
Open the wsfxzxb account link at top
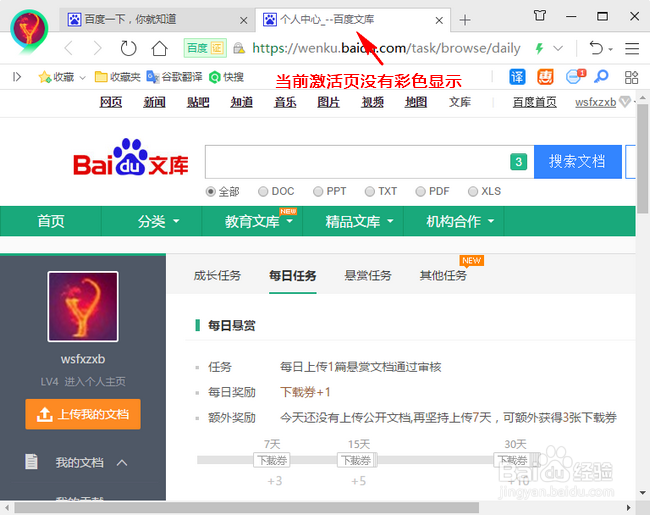coord(595,102)
